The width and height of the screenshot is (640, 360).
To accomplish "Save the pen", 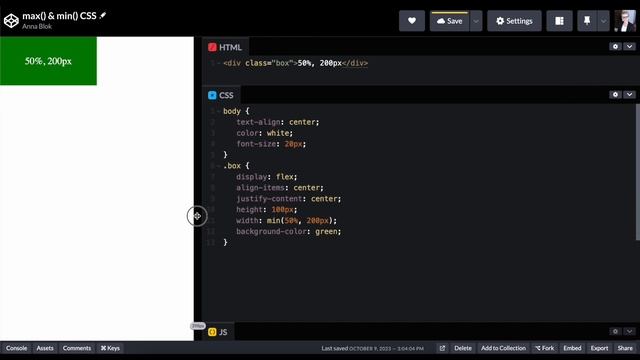I will [x=449, y=21].
